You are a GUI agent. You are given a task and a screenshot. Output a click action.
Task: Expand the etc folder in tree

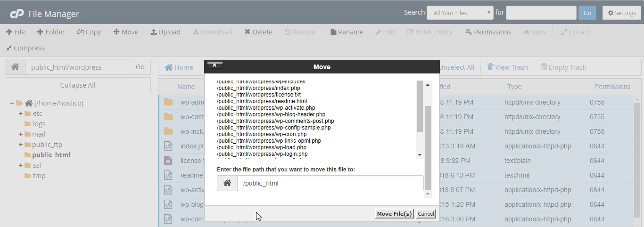21,113
